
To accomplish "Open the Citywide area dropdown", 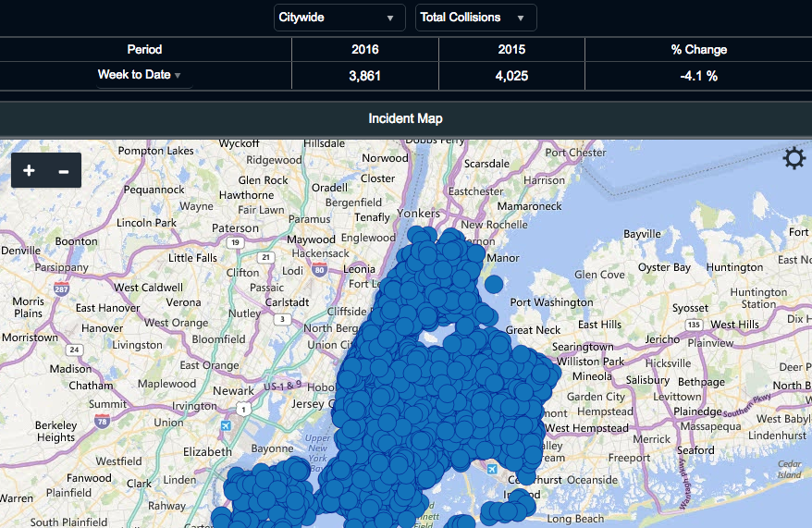I will [339, 18].
